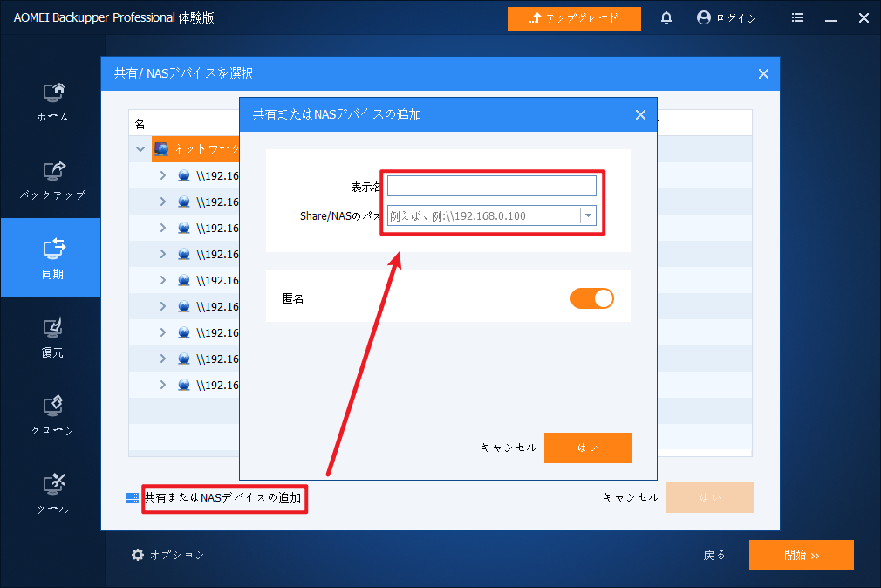Screen dimensions: 881x588
Task: Expand the fourth \\192.16 network entry
Action: click(163, 254)
